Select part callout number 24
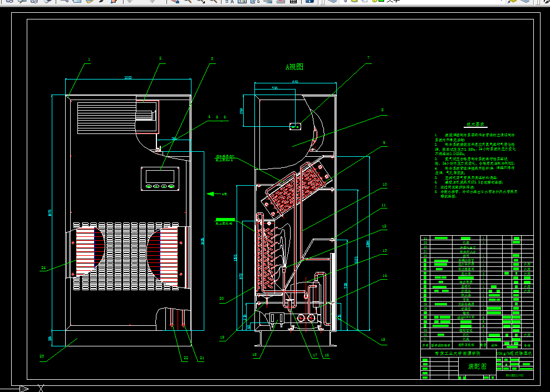The image size is (550, 392). tap(43, 268)
